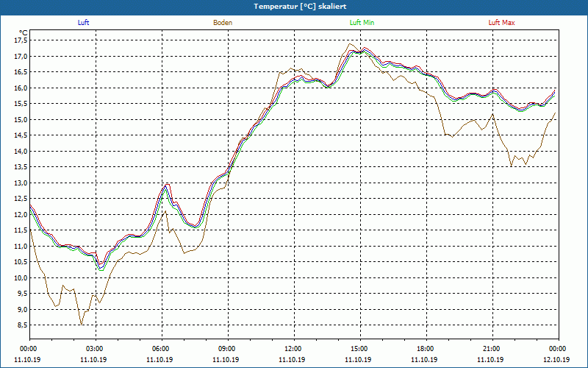Click the 18:00 time axis label
588x368 pixels.
coord(426,349)
